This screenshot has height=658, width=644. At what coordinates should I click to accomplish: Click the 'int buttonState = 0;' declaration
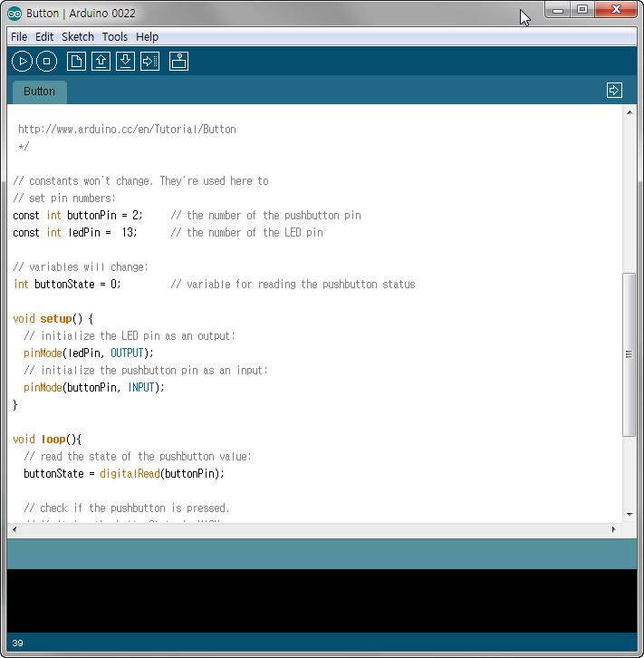point(67,284)
